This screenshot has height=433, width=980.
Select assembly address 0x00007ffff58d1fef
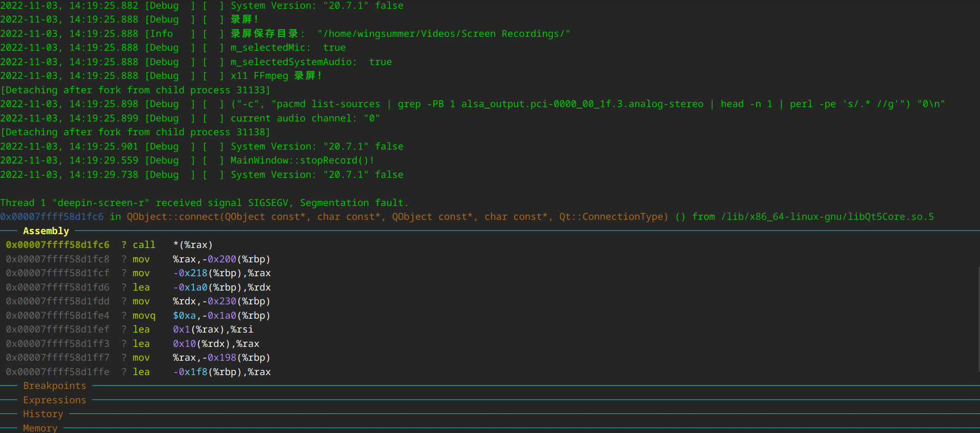57,329
